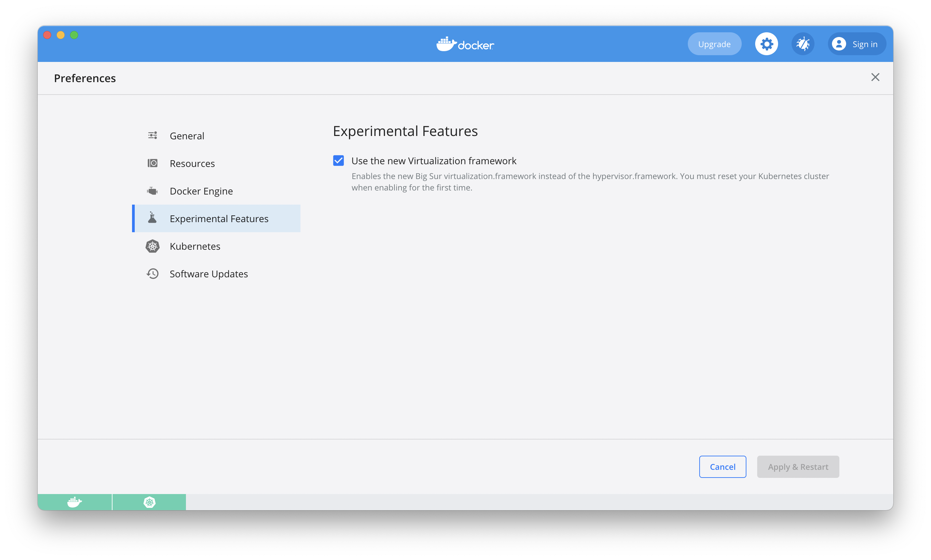
Task: Go to Software Updates section
Action: click(x=208, y=274)
